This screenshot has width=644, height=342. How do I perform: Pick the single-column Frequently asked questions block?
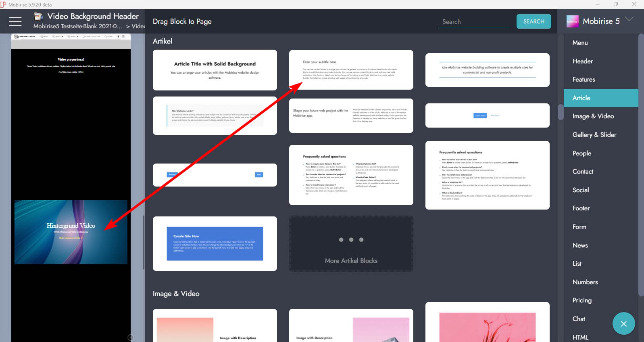click(488, 175)
